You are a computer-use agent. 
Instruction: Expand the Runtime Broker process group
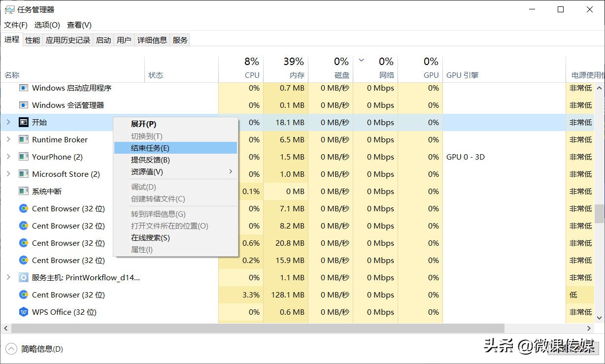pyautogui.click(x=8, y=139)
